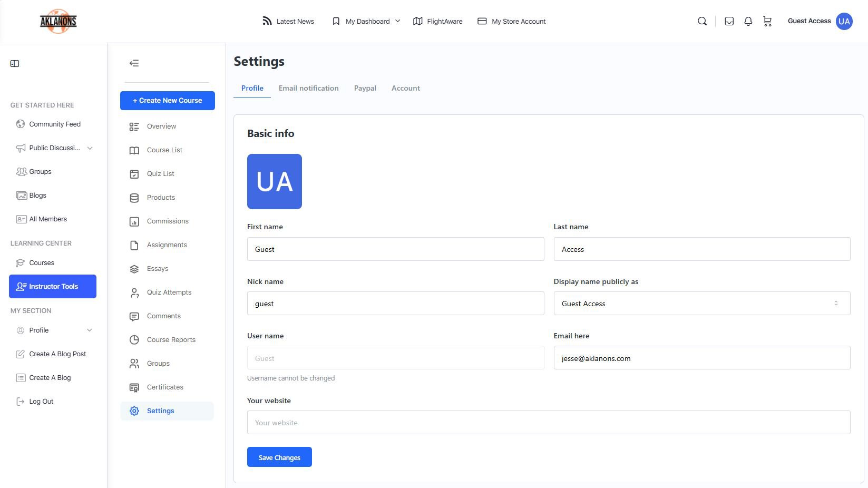
Task: Open Certificates in the instructor menu
Action: tap(165, 387)
